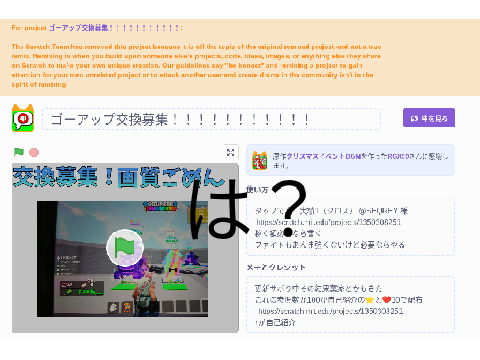Viewport: 480px width, 360px height.
Task: Click the red stop button above the stage
Action: point(34,153)
